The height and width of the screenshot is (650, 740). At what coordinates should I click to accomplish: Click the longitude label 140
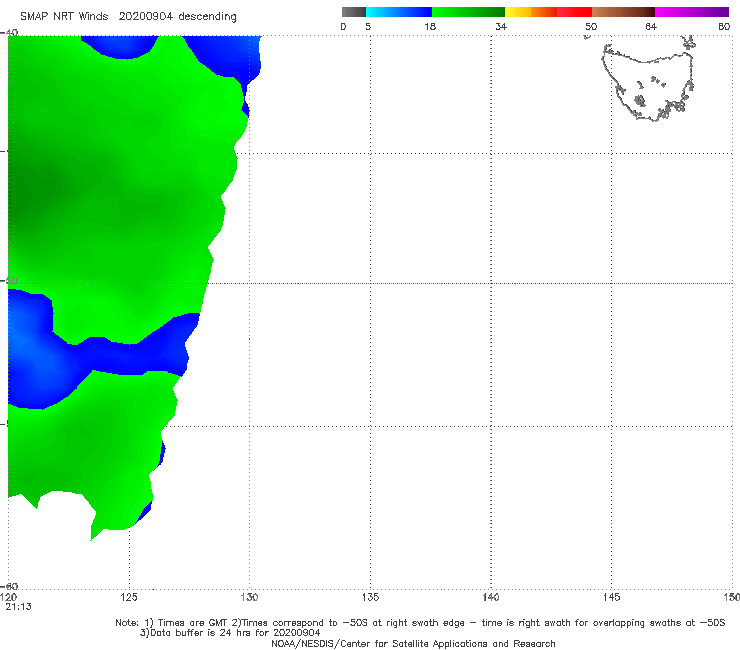pyautogui.click(x=491, y=597)
